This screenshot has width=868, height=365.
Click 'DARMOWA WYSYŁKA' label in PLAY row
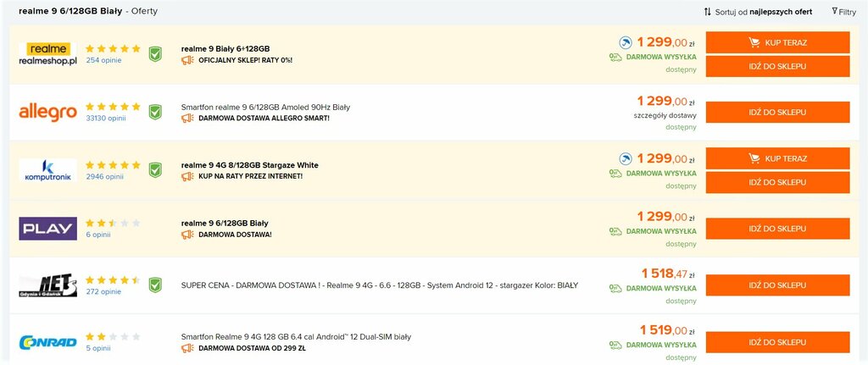click(661, 231)
